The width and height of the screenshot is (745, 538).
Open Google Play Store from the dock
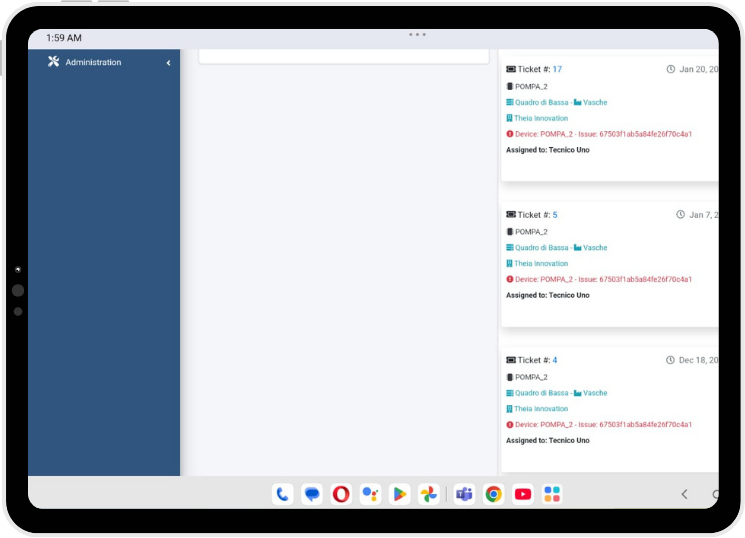click(400, 495)
